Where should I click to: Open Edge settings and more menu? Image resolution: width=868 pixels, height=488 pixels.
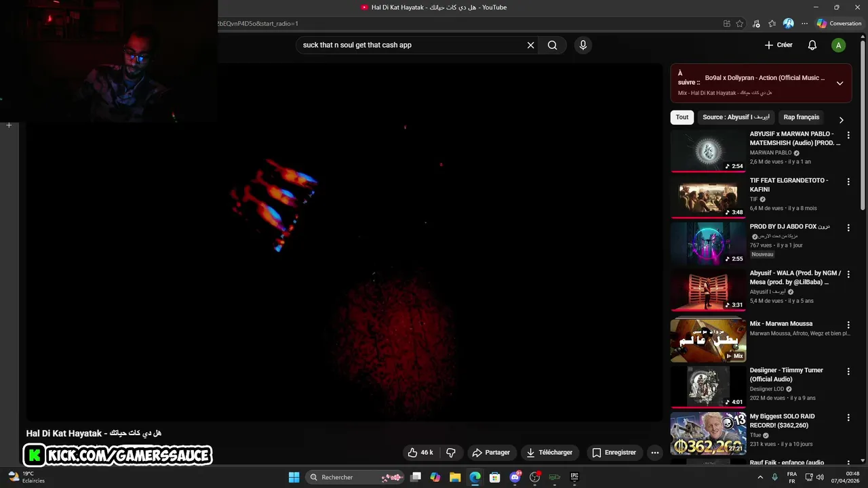pos(804,24)
